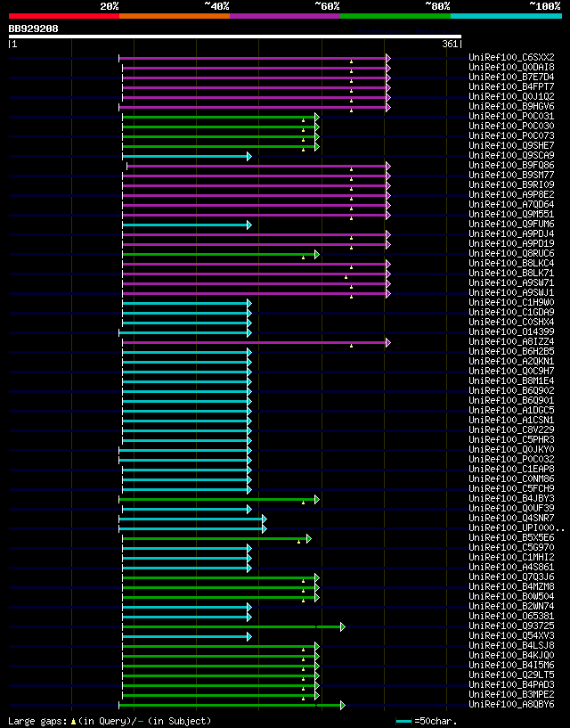The width and height of the screenshot is (570, 728).
Task: Click the purple ~60% identity legend segment
Action: pyautogui.click(x=285, y=16)
